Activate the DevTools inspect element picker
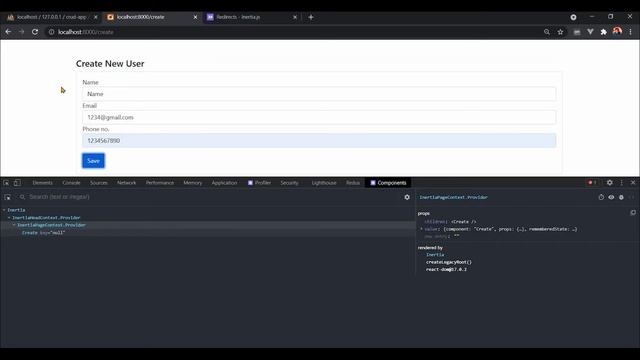This screenshot has width=640, height=360. [6, 183]
